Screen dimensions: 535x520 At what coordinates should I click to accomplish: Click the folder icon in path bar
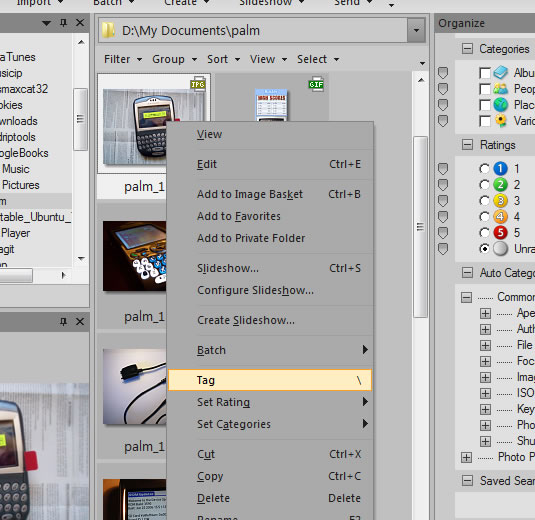point(109,30)
